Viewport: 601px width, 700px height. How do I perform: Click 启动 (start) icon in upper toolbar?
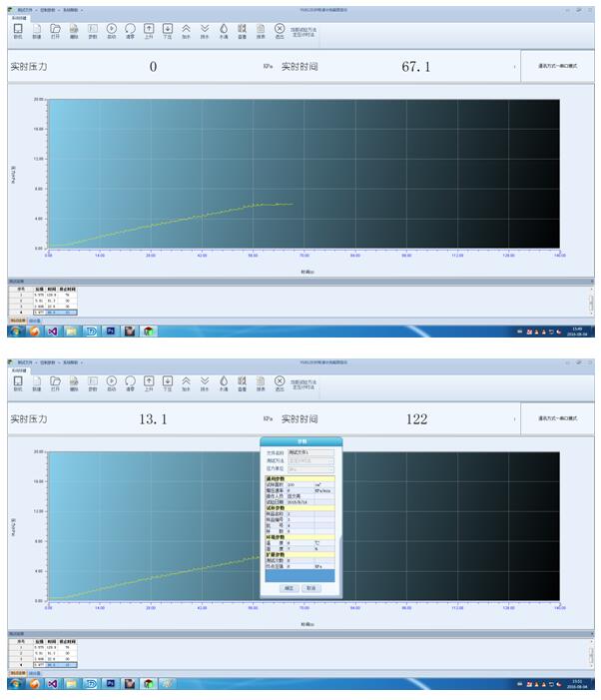pos(111,31)
